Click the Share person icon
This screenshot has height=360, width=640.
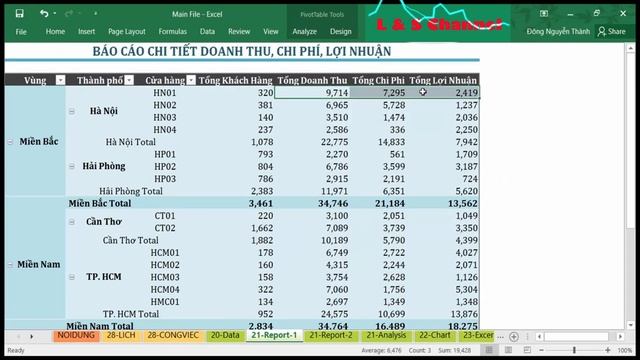(601, 31)
